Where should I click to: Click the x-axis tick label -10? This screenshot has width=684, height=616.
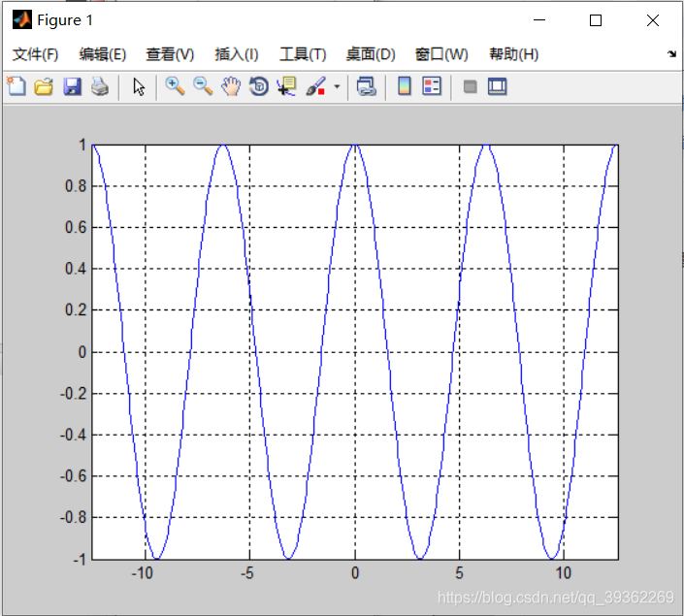(x=143, y=572)
